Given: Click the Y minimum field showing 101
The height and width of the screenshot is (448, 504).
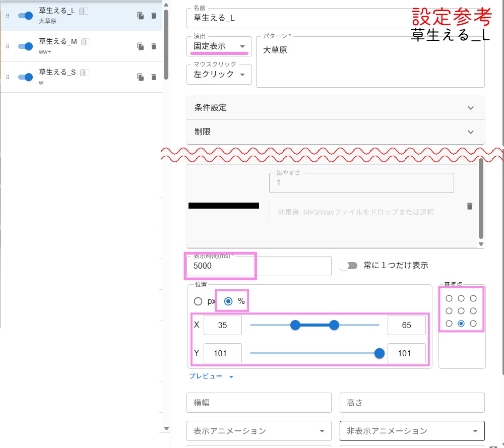Looking at the screenshot, I should (223, 354).
